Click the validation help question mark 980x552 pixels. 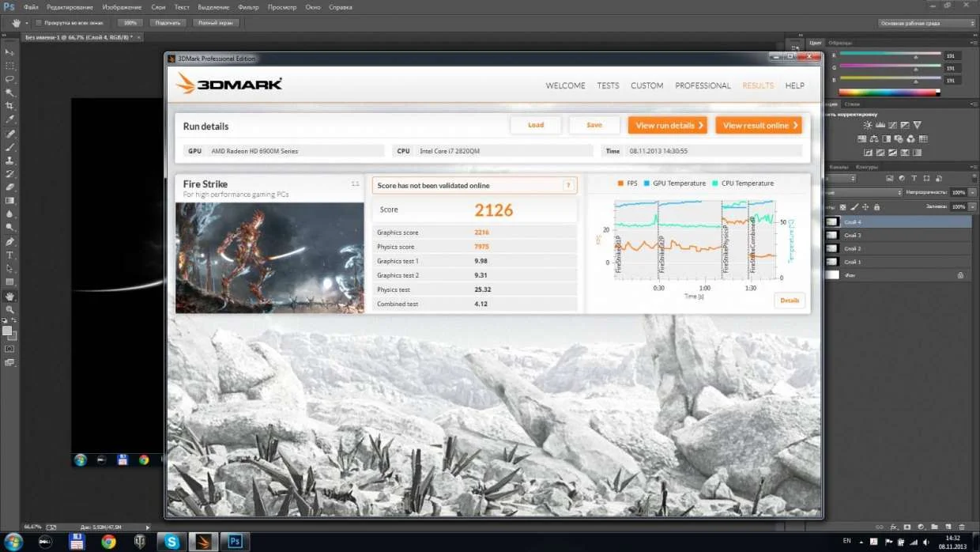tap(568, 186)
